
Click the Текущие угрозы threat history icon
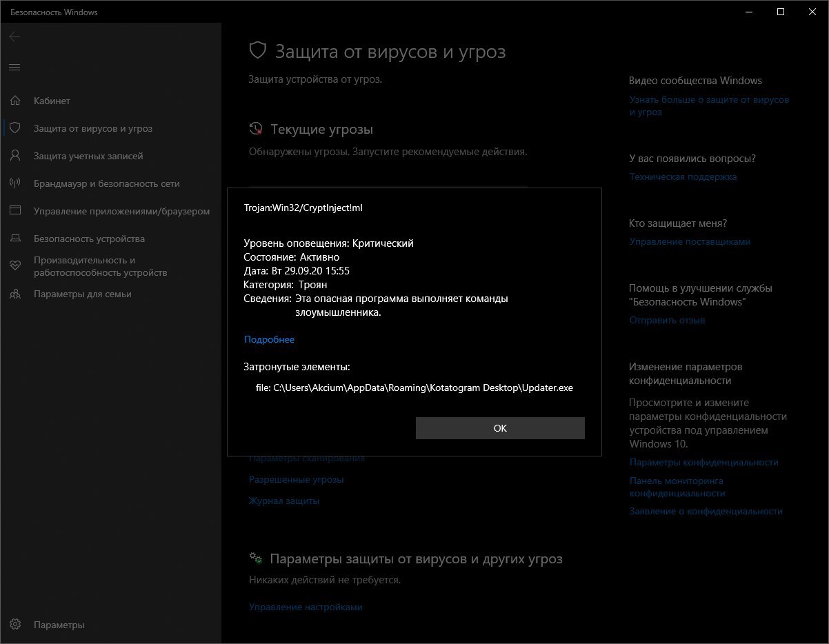tap(256, 129)
